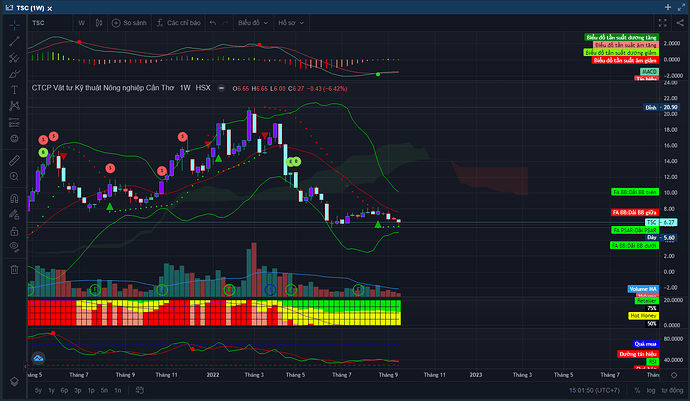The width and height of the screenshot is (690, 401).
Task: Hide all drawings with eye icon
Action: (14, 246)
